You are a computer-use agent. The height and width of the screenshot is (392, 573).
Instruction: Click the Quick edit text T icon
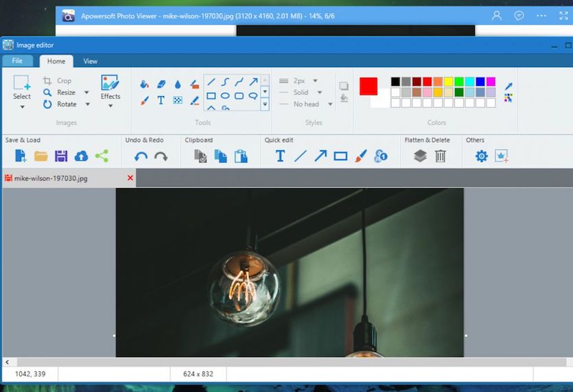pyautogui.click(x=280, y=156)
